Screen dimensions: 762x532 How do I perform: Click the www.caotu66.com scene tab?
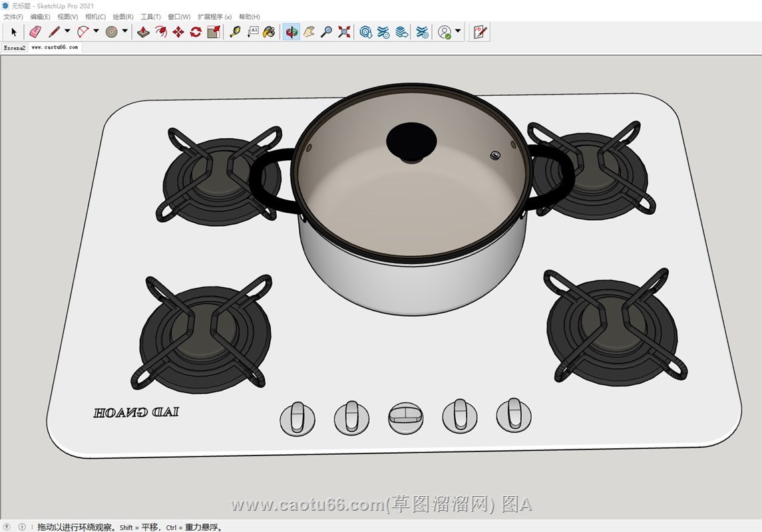[55, 48]
